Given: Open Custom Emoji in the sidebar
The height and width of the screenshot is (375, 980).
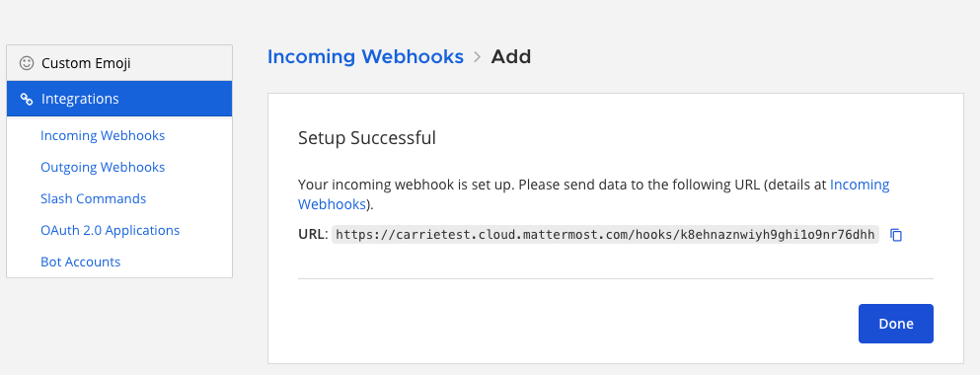Looking at the screenshot, I should tap(119, 63).
